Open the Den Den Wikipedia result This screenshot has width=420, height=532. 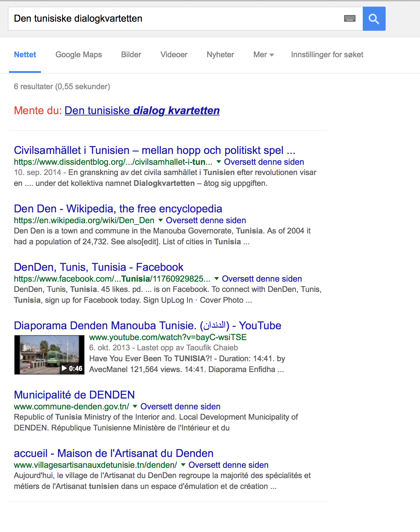tap(118, 209)
